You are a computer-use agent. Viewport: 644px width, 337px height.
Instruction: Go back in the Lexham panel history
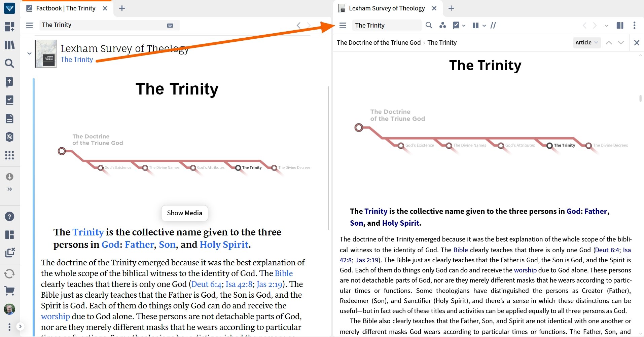click(x=584, y=25)
